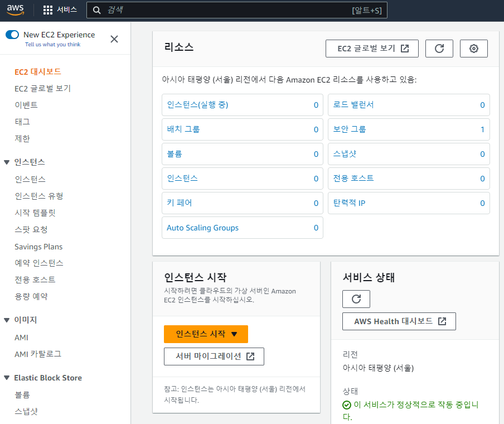Image resolution: width=504 pixels, height=424 pixels.
Task: Open 스냅샷 in the sidebar
Action: (26, 412)
